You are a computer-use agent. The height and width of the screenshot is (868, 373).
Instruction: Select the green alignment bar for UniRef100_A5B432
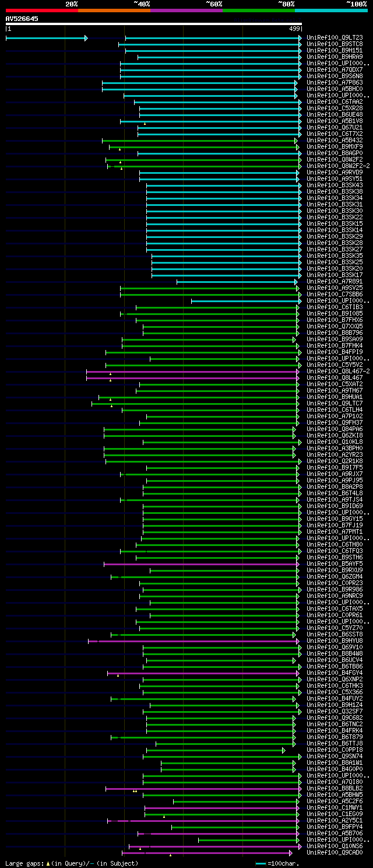199,141
